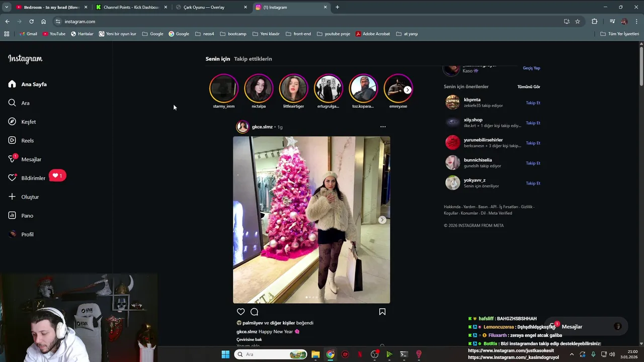Open the Chrome three-dot menu
The width and height of the screenshot is (644, 362).
(x=637, y=22)
